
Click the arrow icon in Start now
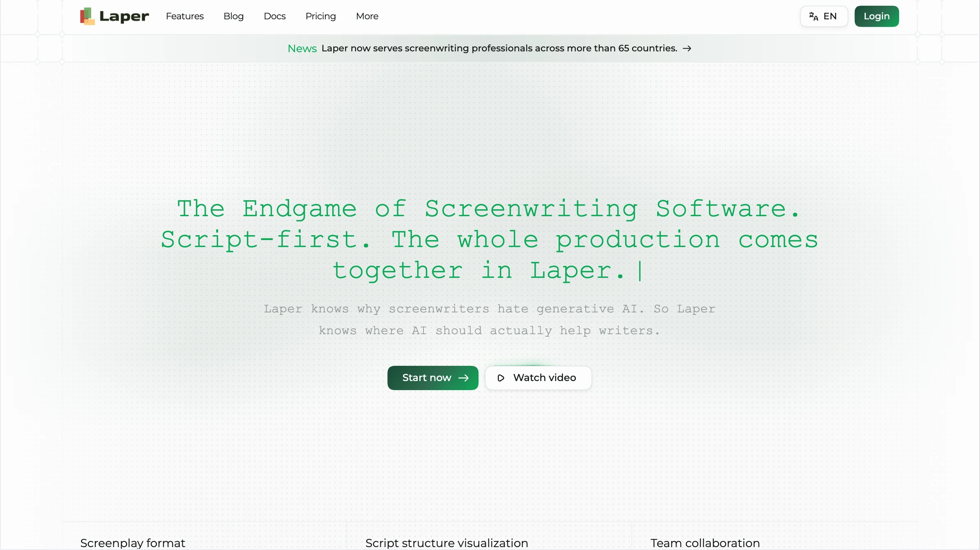tap(464, 378)
